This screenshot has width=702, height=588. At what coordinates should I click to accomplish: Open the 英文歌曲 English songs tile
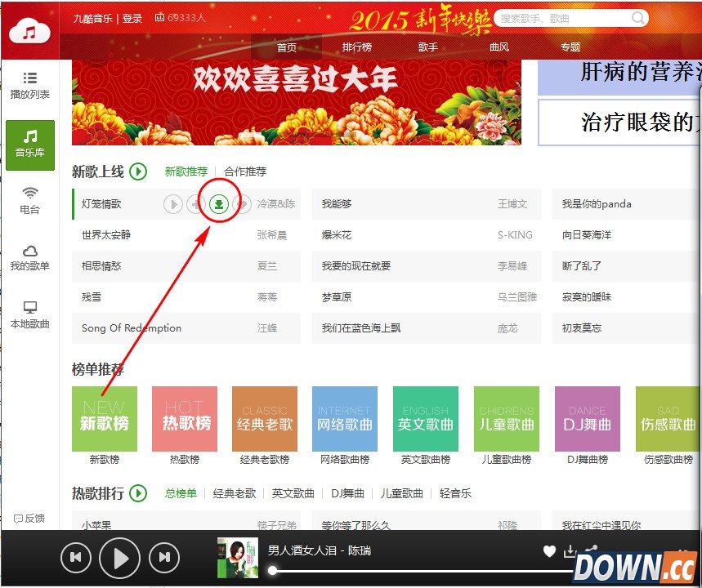click(x=424, y=417)
